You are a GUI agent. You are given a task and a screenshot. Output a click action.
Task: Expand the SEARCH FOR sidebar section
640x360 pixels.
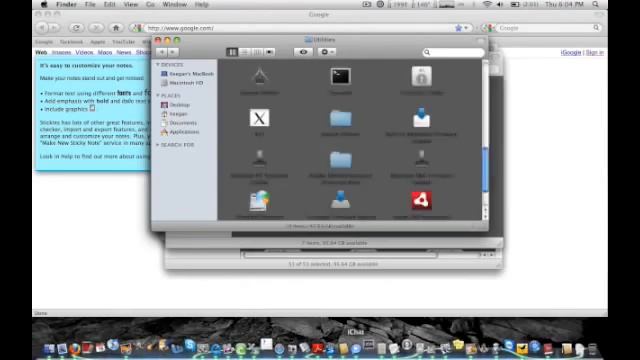[158, 145]
